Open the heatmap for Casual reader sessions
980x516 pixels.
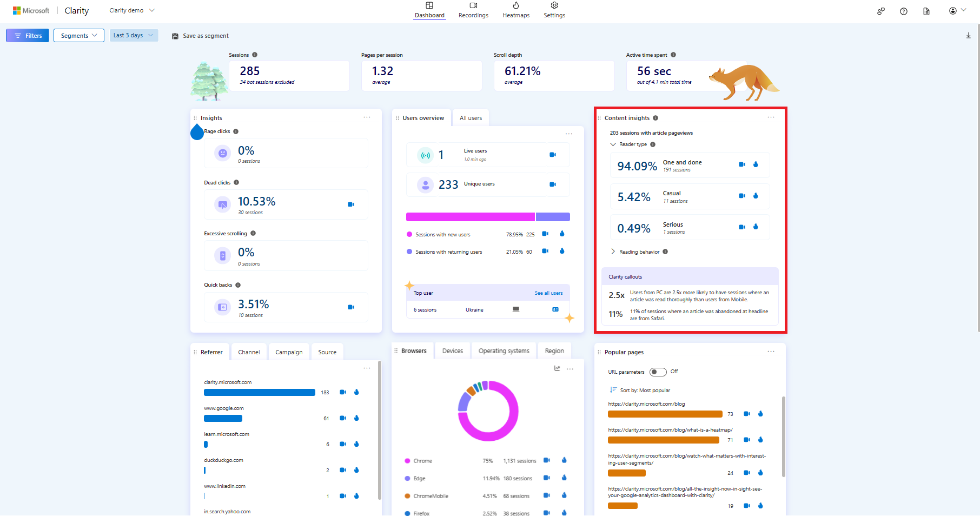click(x=756, y=196)
